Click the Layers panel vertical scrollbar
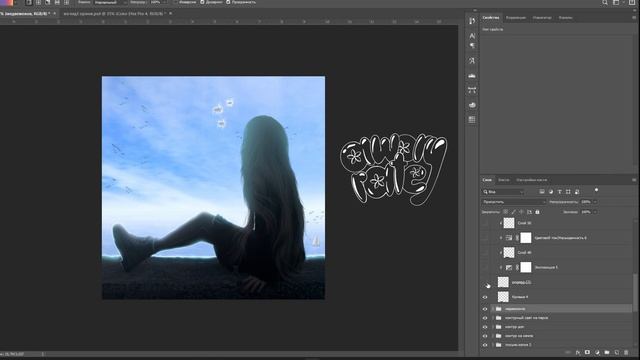640x360 pixels. pos(635,293)
